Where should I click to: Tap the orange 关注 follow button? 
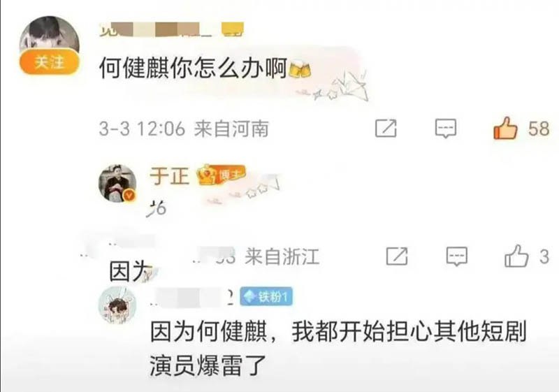49,62
